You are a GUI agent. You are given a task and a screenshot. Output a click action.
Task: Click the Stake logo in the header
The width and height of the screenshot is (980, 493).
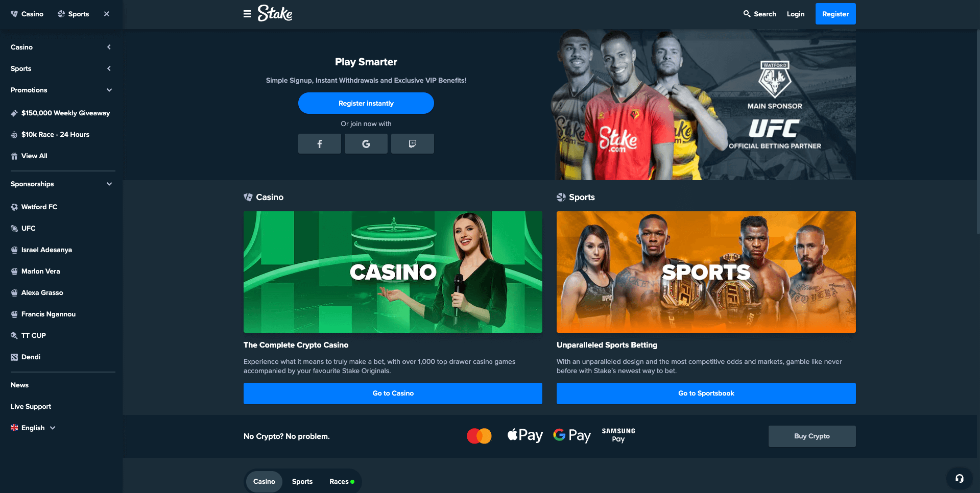coord(275,13)
